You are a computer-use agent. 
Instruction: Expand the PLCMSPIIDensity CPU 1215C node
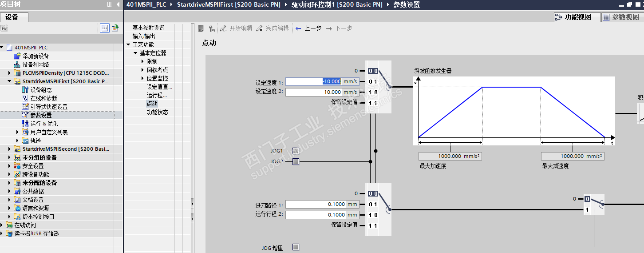10,73
